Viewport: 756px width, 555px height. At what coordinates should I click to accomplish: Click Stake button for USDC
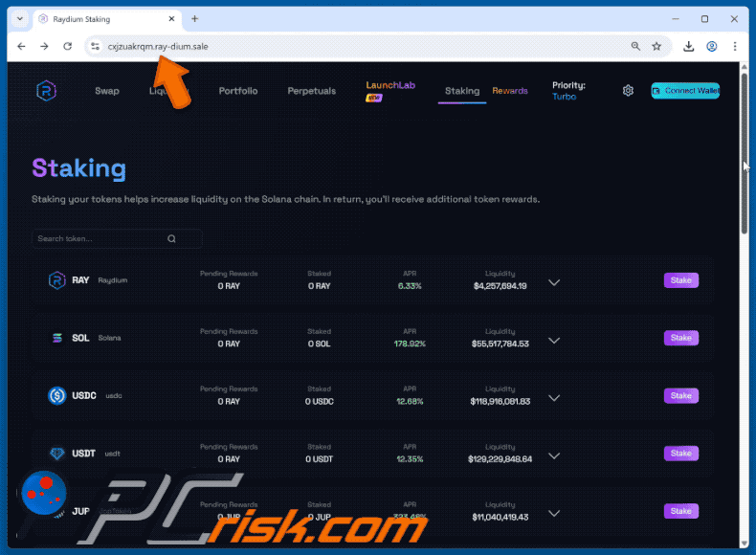pyautogui.click(x=680, y=396)
